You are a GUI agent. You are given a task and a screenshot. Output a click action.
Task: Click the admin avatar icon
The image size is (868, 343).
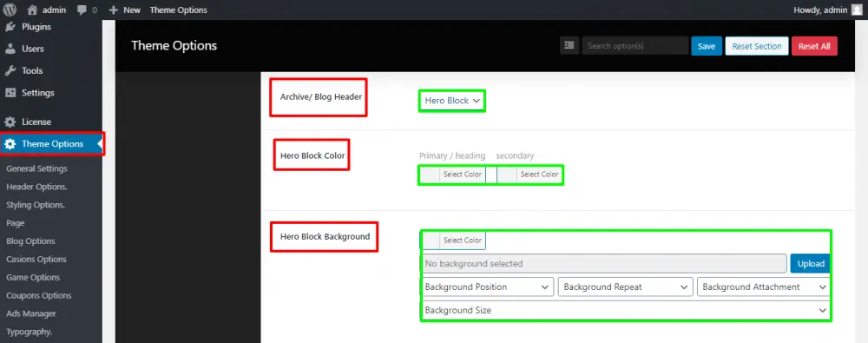(857, 10)
